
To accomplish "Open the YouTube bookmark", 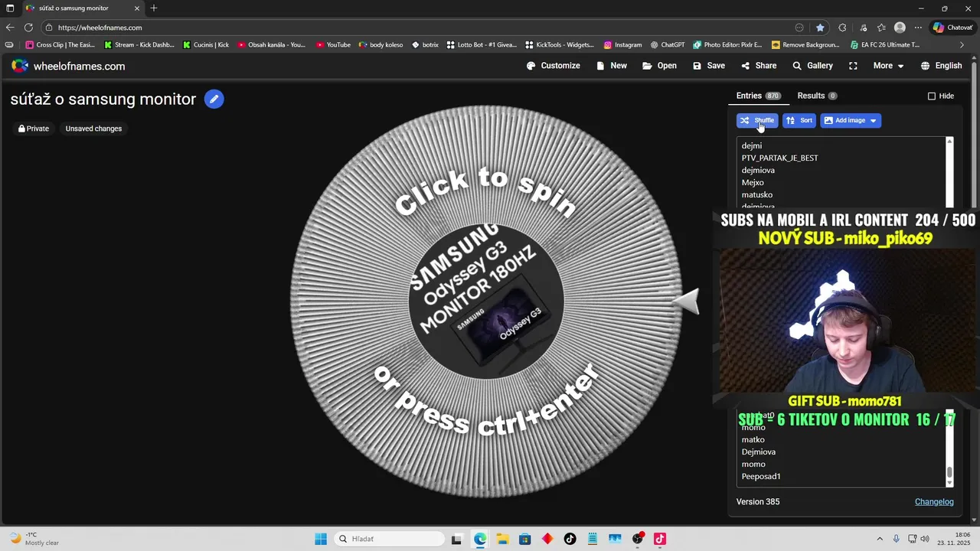I will (333, 45).
